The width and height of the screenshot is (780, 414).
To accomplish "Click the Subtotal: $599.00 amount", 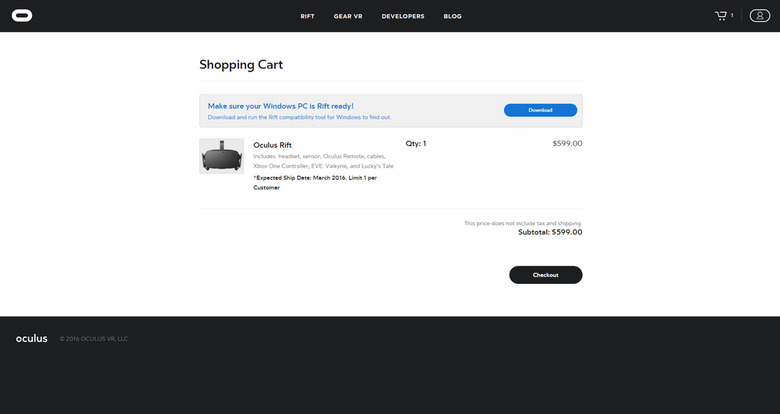I will pyautogui.click(x=550, y=232).
